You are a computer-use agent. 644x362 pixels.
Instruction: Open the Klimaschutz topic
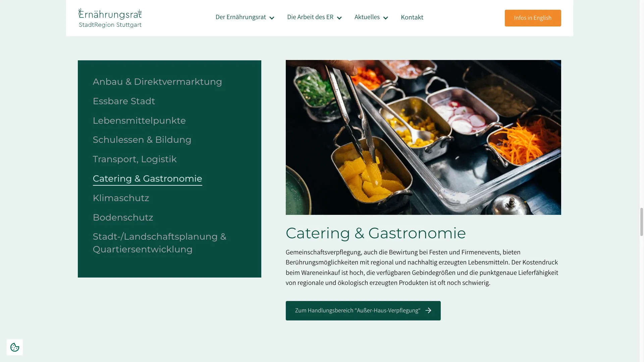tap(121, 198)
